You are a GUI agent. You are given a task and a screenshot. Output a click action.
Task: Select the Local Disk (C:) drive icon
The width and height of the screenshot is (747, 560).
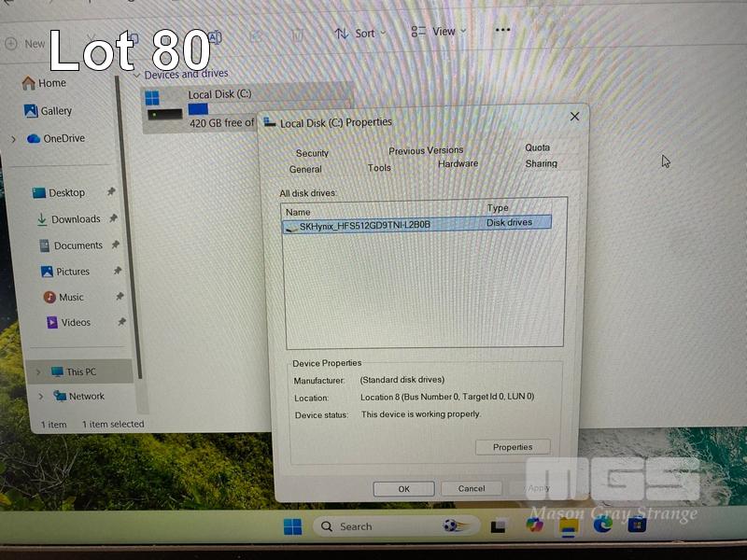coord(164,105)
